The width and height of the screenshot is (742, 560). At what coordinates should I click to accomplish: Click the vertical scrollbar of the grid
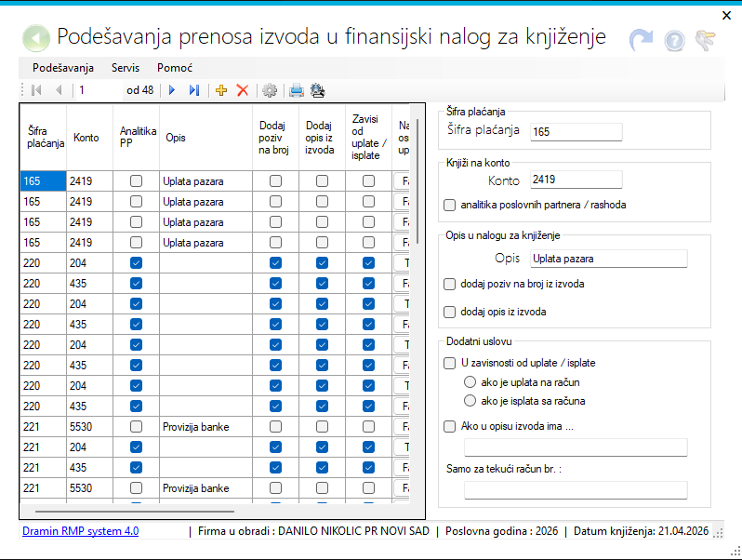pos(417,180)
